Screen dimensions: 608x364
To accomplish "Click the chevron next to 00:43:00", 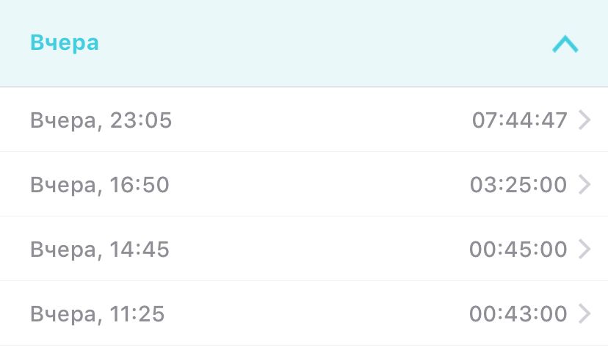I will 585,314.
